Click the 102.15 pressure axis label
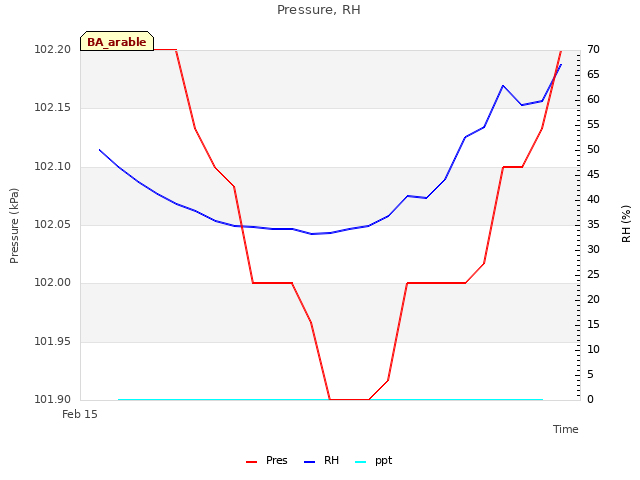 click(x=53, y=108)
